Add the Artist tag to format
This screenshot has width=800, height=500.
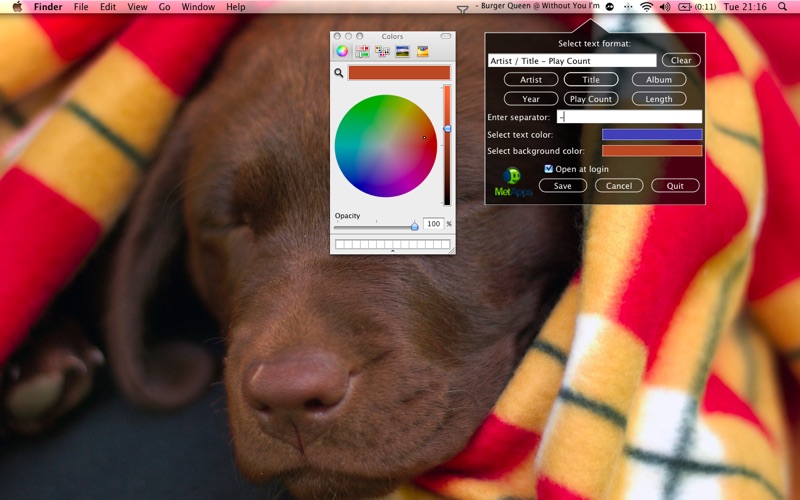pyautogui.click(x=531, y=80)
